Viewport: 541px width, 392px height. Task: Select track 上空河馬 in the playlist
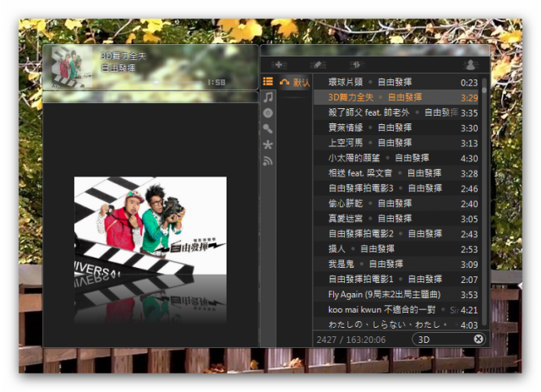[396, 143]
